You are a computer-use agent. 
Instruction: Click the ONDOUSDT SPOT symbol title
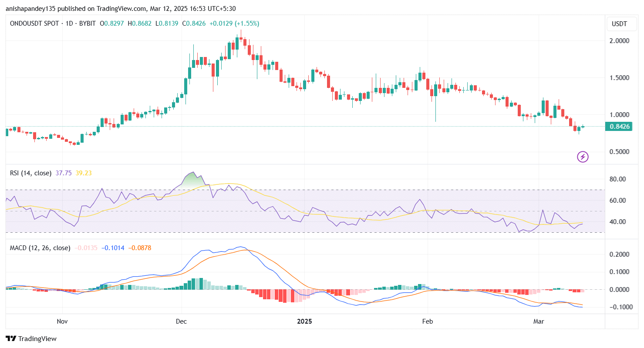(x=37, y=23)
